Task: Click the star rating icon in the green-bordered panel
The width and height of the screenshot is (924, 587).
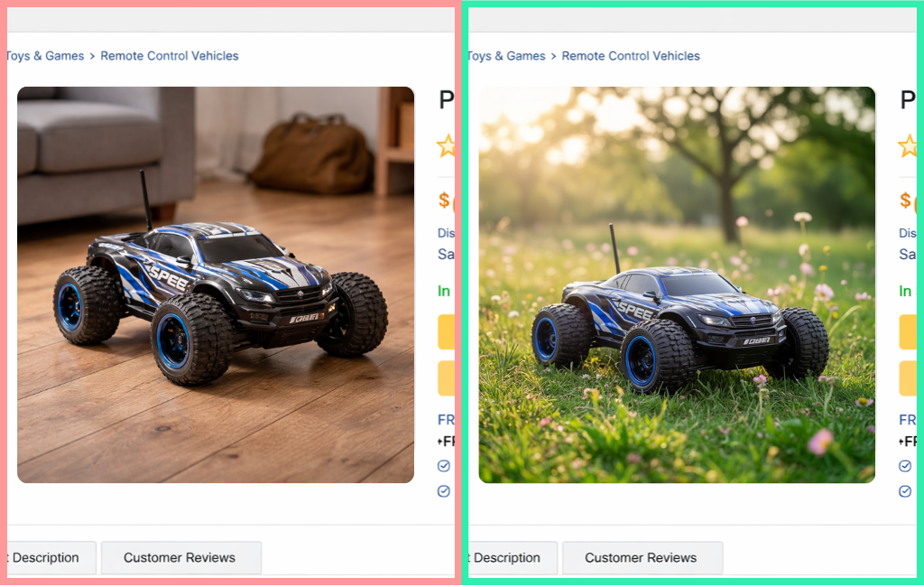Action: point(907,145)
